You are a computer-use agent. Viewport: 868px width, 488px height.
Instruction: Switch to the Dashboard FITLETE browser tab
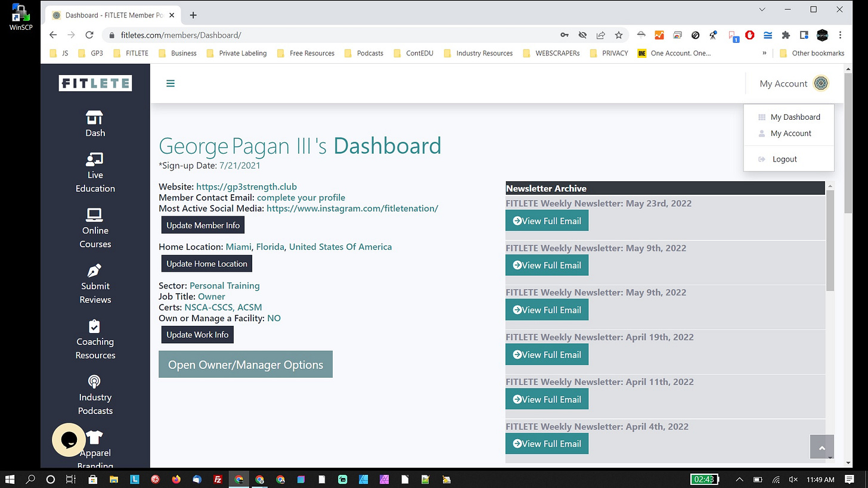(113, 15)
